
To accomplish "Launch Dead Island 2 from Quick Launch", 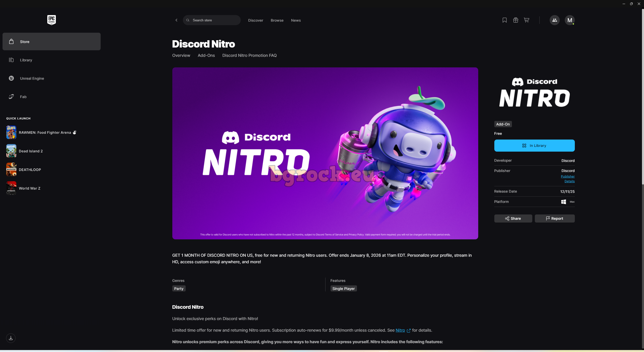I will (31, 151).
